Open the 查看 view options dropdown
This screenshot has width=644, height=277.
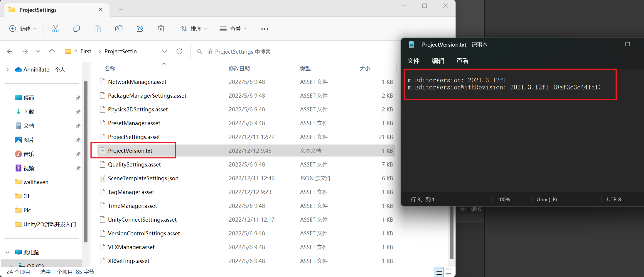pos(233,28)
